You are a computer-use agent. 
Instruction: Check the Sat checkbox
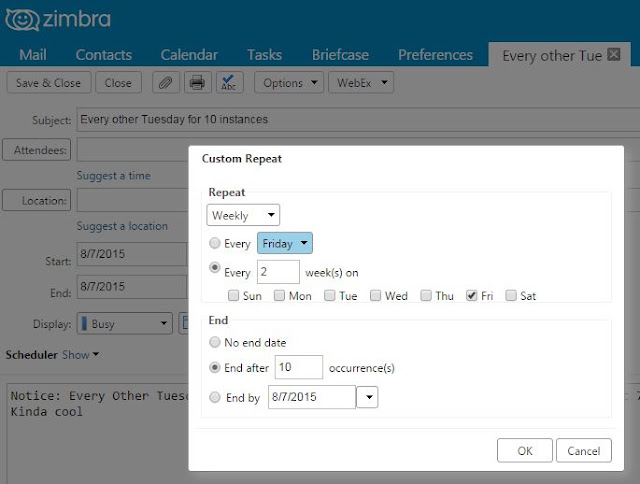click(x=511, y=295)
